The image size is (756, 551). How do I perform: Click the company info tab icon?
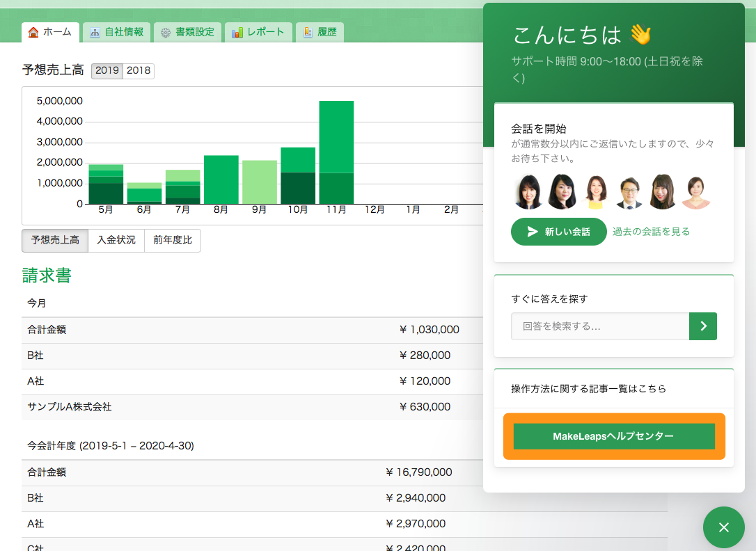95,33
